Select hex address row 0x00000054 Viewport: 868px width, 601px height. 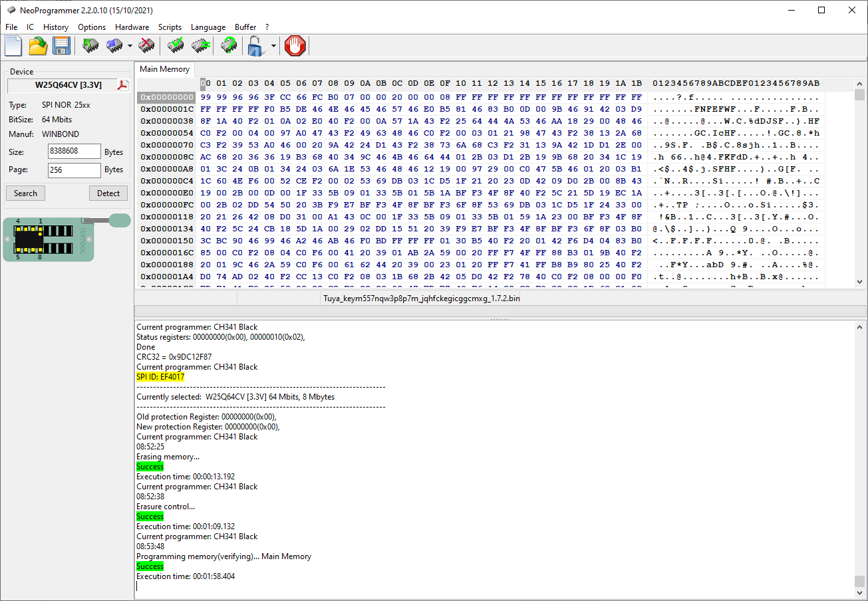167,133
